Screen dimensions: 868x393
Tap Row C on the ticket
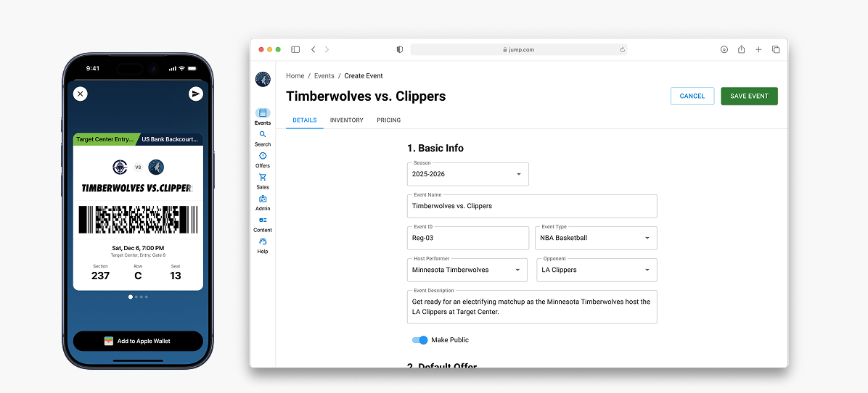point(138,273)
